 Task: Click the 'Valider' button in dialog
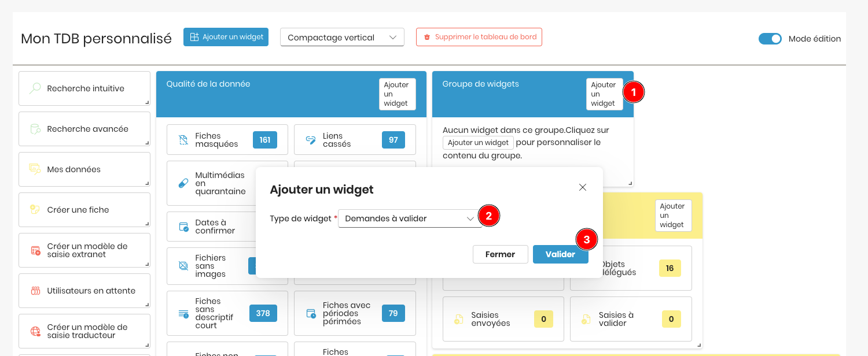pos(560,254)
